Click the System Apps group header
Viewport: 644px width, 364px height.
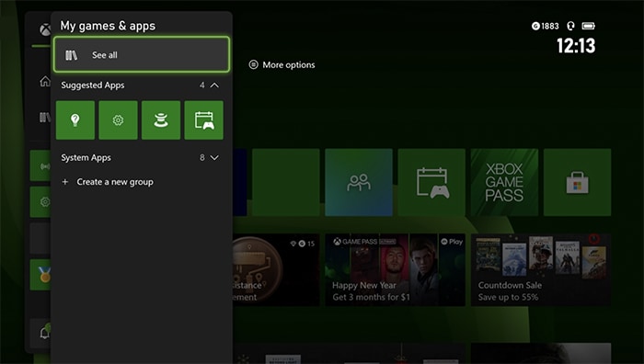(140, 157)
